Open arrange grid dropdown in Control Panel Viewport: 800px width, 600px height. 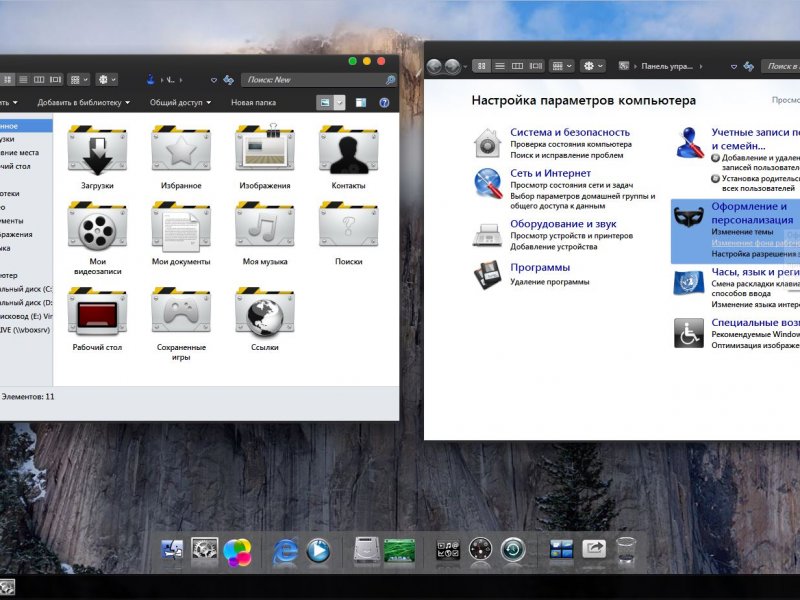click(x=562, y=66)
